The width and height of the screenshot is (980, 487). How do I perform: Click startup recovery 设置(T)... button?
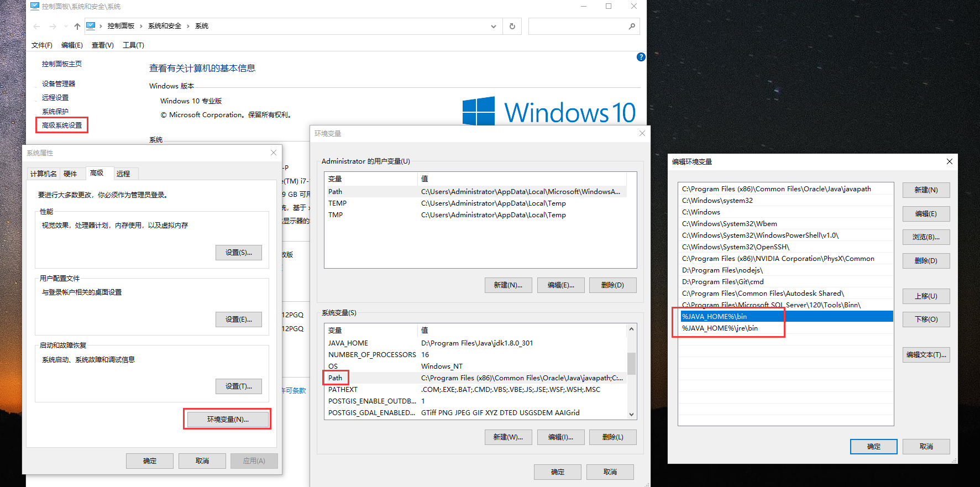[x=239, y=386]
